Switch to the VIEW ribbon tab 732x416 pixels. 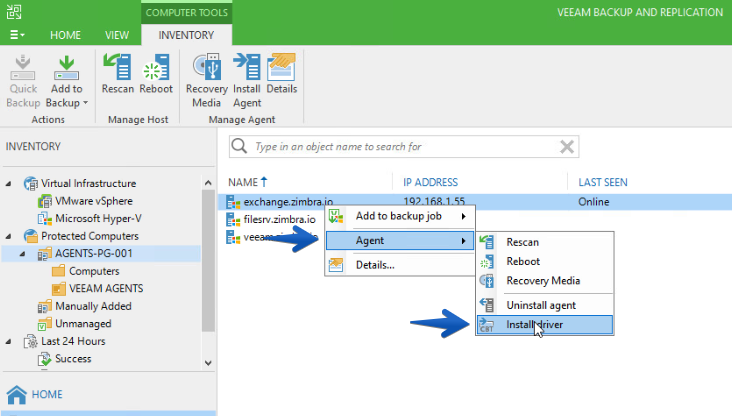click(x=117, y=35)
